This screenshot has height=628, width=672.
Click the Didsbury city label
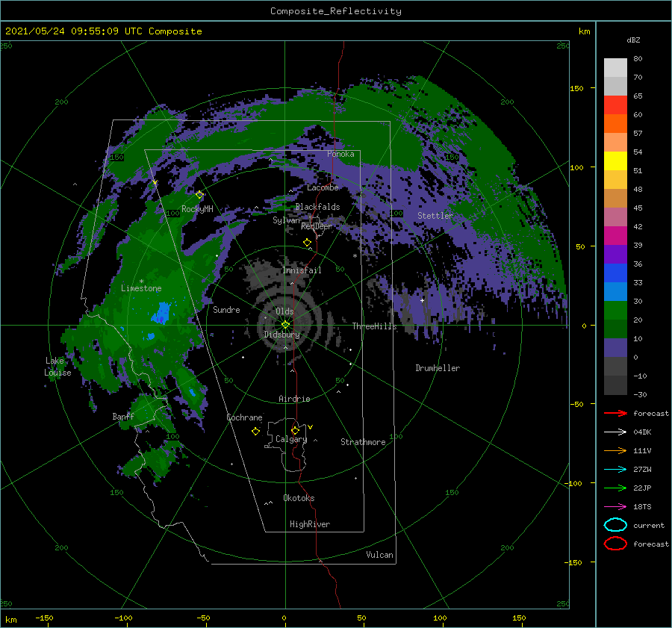282,335
